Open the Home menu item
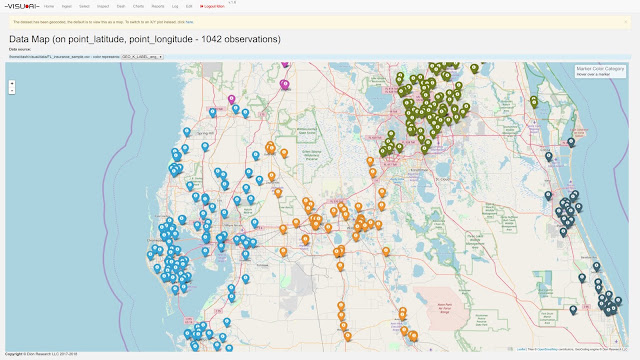 click(49, 7)
